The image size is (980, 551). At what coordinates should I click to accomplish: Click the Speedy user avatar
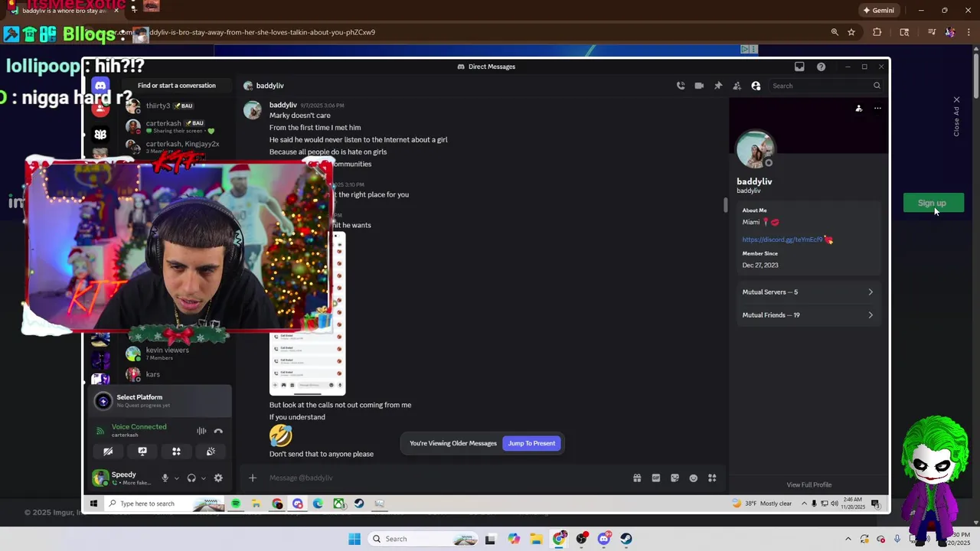[100, 478]
